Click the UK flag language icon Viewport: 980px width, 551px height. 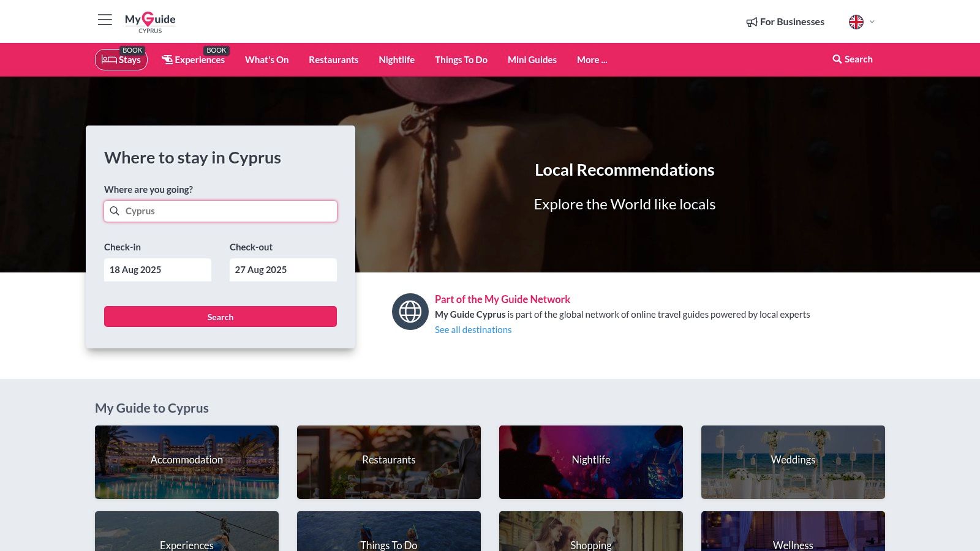pos(856,22)
